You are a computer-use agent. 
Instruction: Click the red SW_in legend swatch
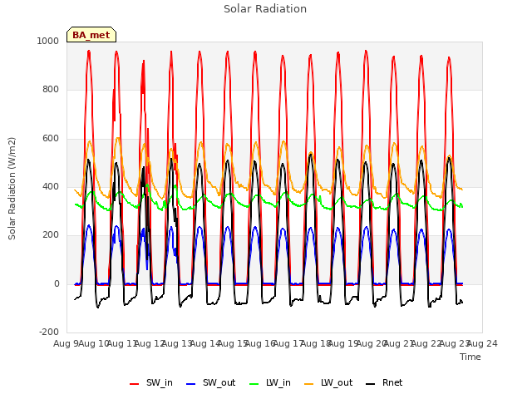click(x=135, y=384)
